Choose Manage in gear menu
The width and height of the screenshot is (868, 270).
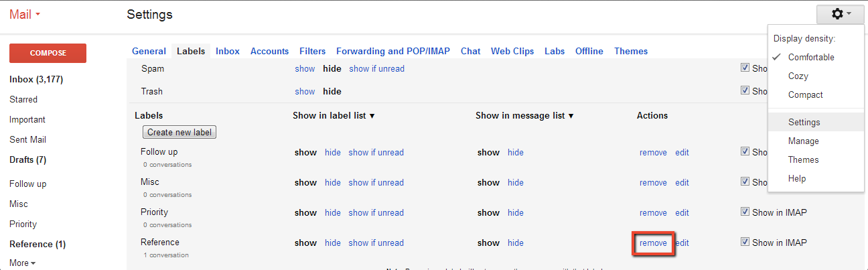[816, 141]
